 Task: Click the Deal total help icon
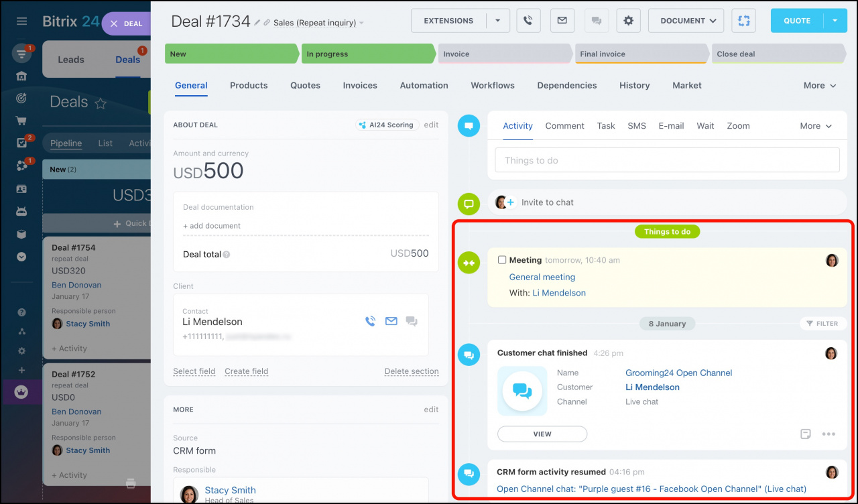(x=227, y=255)
